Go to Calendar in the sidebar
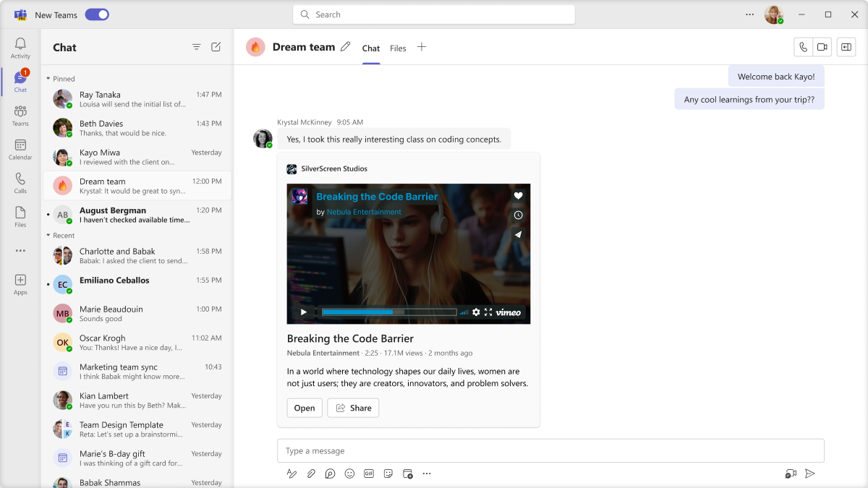This screenshot has width=868, height=488. (20, 149)
